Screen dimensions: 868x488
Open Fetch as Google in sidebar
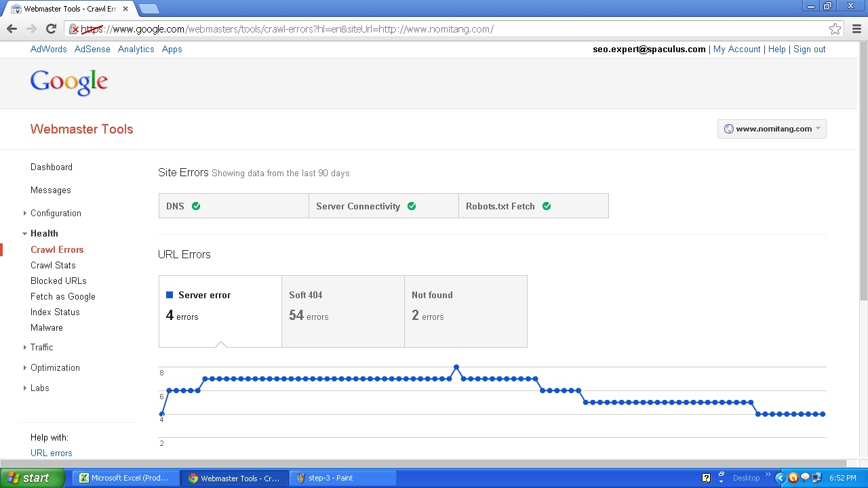pyautogui.click(x=63, y=296)
